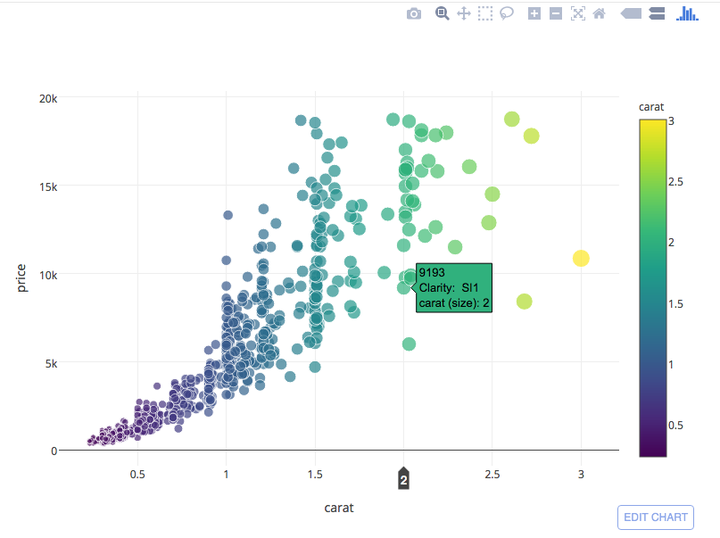Click the x-axis spike label 2
720x538 pixels.
pyautogui.click(x=404, y=479)
